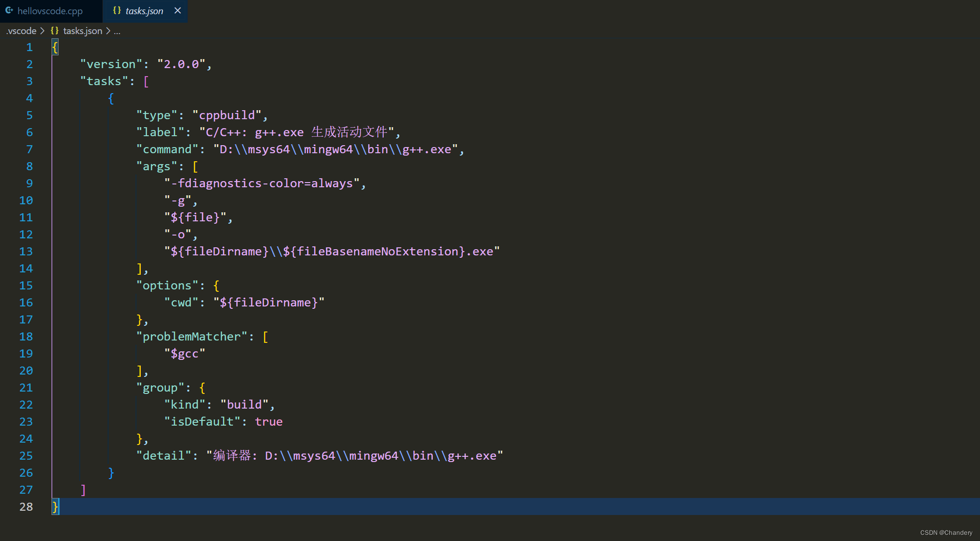Click the "command" key

(167, 149)
